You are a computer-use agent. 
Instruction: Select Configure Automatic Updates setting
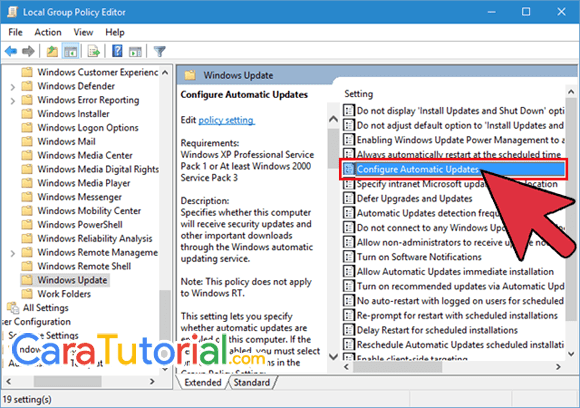coord(453,169)
